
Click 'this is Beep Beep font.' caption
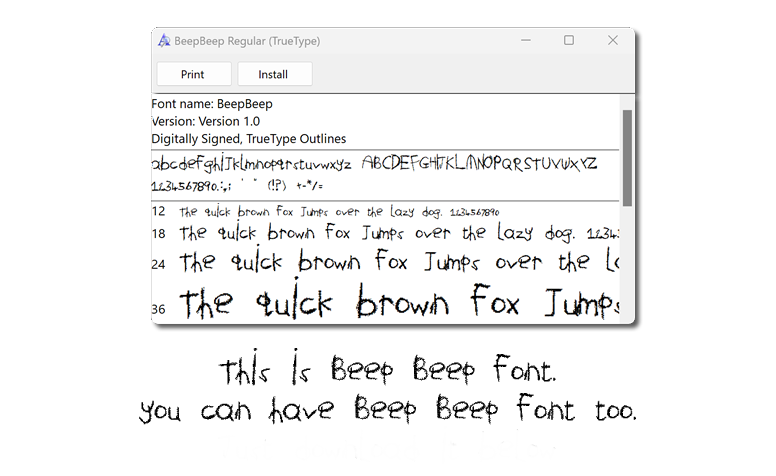coord(388,369)
